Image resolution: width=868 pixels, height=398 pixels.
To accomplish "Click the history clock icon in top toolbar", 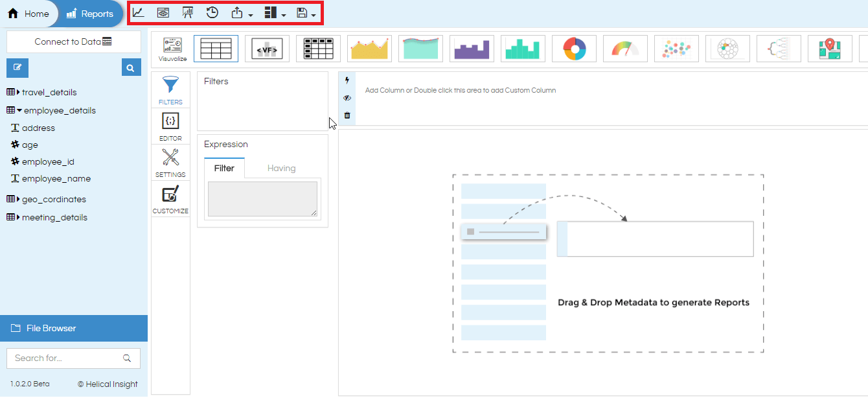I will pyautogui.click(x=212, y=12).
